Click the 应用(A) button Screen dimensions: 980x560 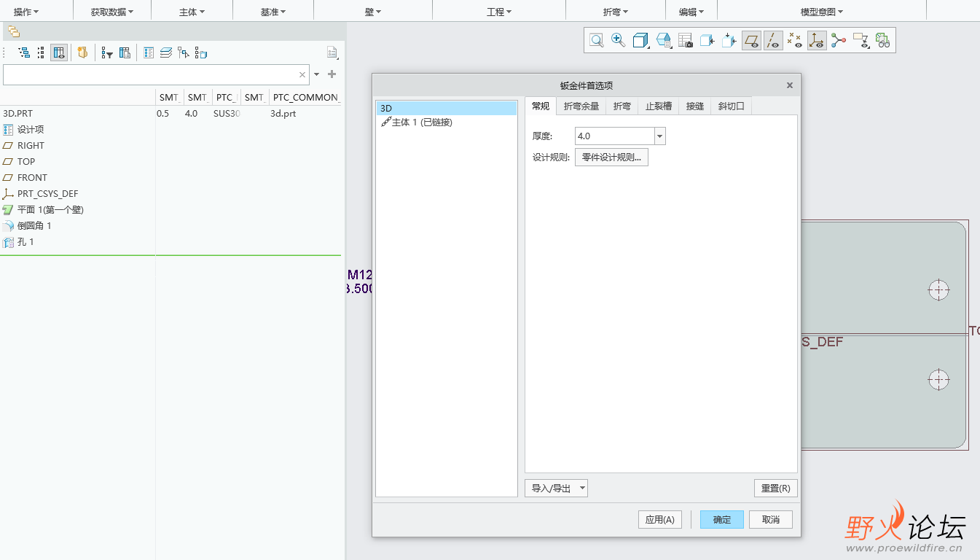(660, 520)
